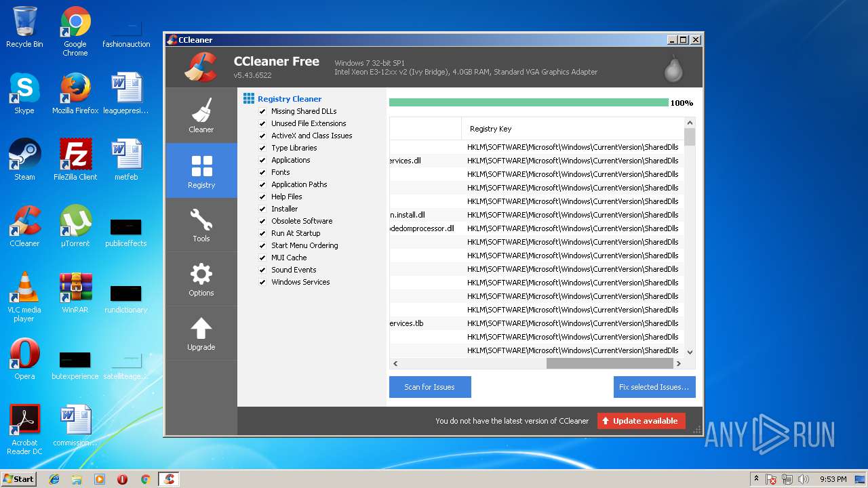Open WinRAR desktop shortcut
Screen dimensions: 868x488
pyautogui.click(x=75, y=293)
